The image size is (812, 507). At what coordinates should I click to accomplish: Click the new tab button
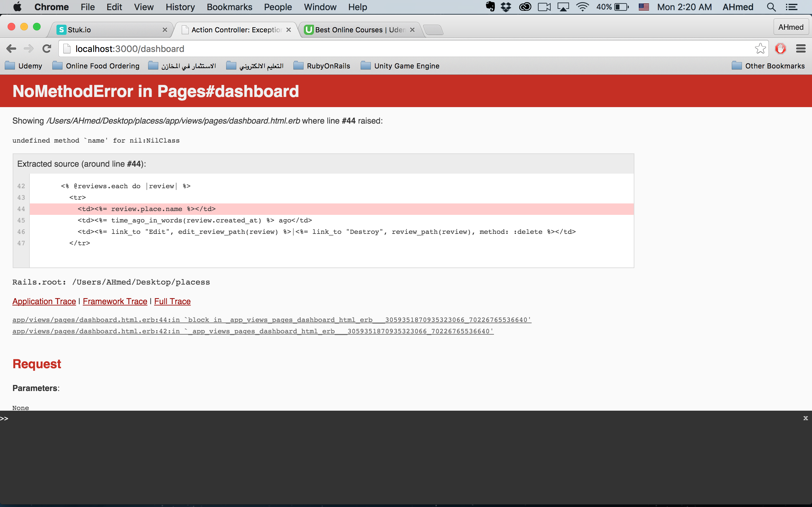[x=434, y=30]
